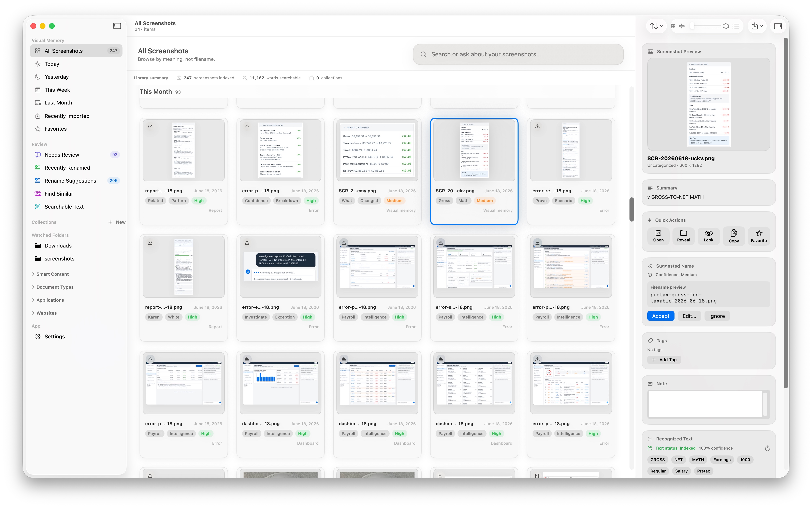Open the selected screenshot via Open action
The image size is (812, 508).
pos(658,236)
